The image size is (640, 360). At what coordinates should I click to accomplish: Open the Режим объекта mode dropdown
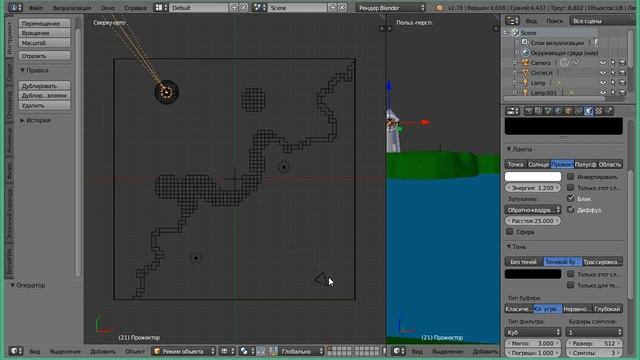coord(184,351)
